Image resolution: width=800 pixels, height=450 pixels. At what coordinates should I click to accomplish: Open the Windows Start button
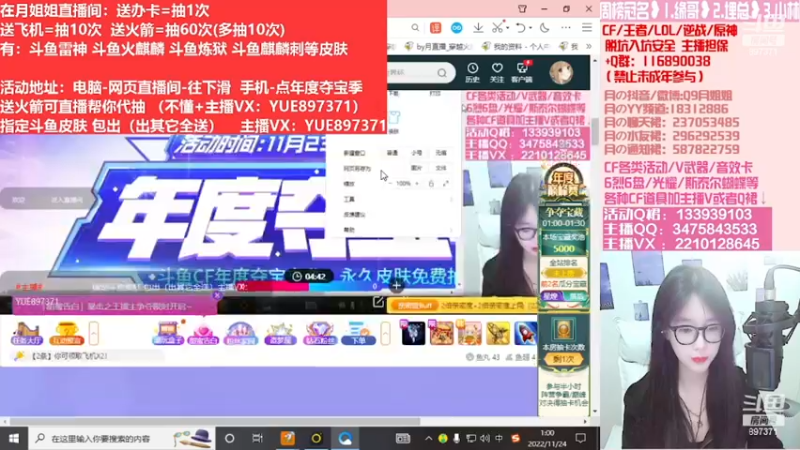(x=14, y=438)
